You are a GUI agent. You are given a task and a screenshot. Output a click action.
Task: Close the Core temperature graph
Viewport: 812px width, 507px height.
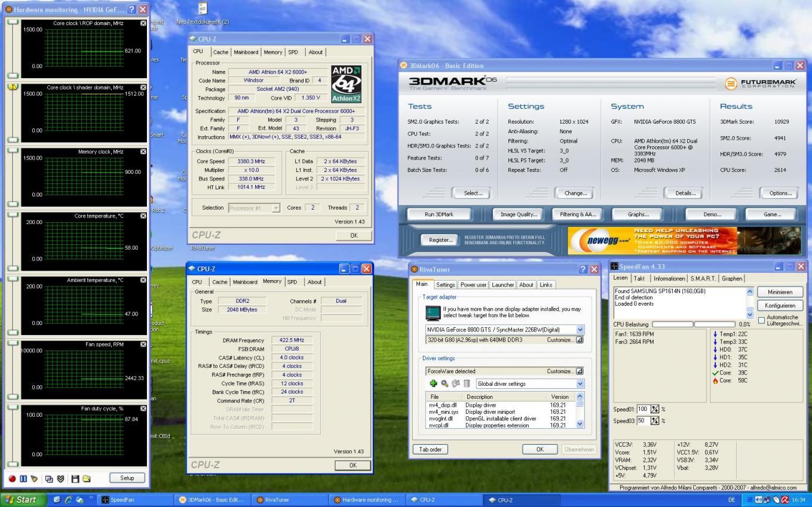coord(143,216)
